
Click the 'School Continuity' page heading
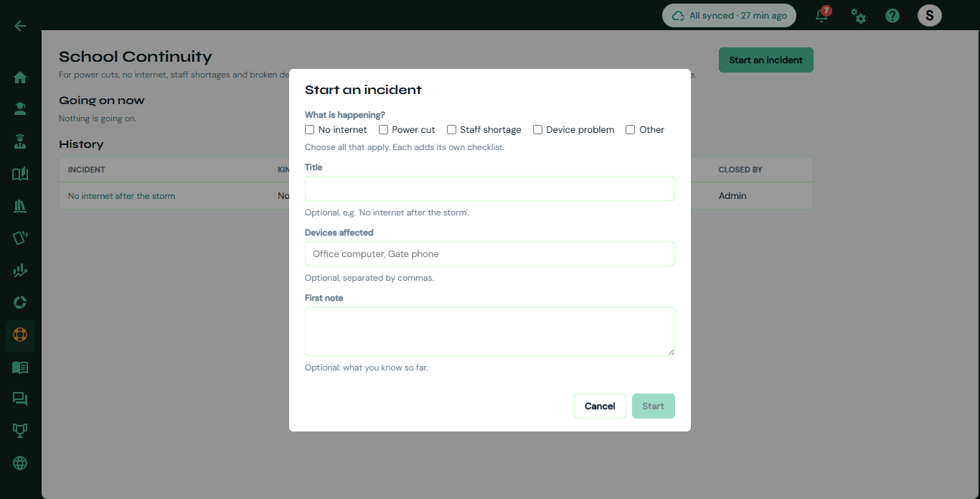pos(136,57)
